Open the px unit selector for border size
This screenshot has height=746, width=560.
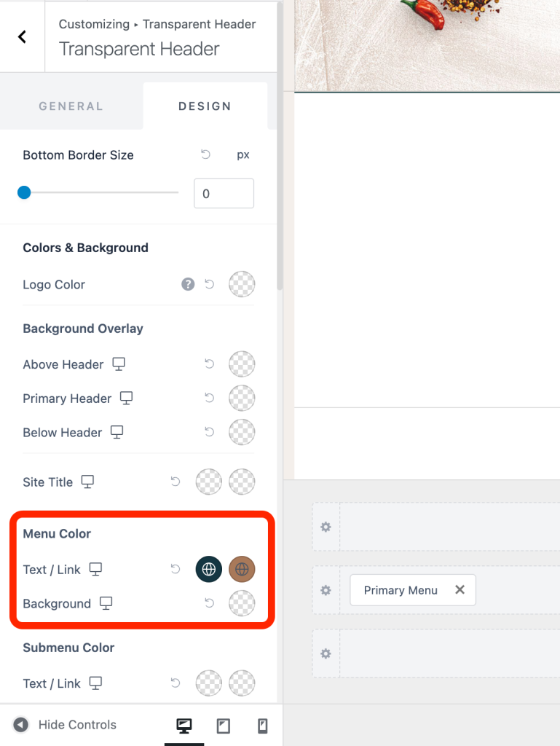(x=243, y=155)
